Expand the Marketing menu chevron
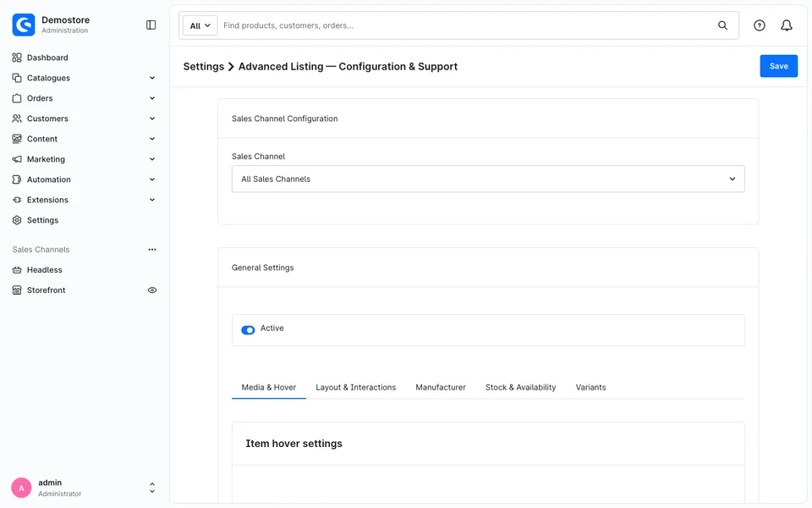Viewport: 812px width, 508px height. 152,159
